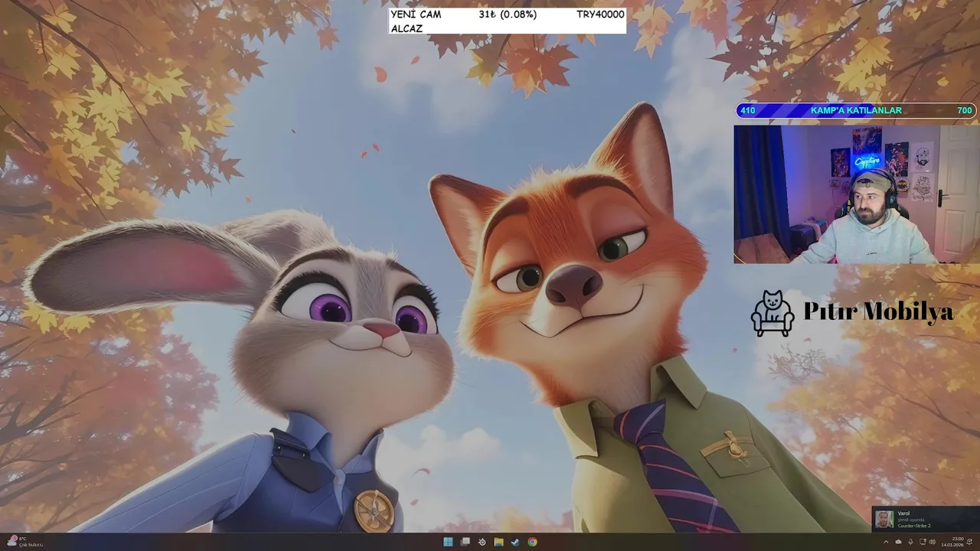Open the notification bell icon
980x551 pixels.
point(969,542)
